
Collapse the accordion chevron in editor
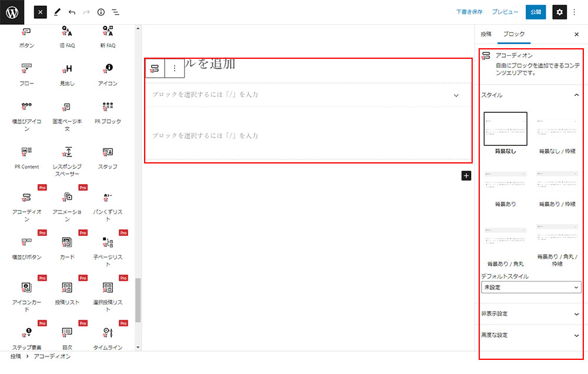(x=456, y=95)
